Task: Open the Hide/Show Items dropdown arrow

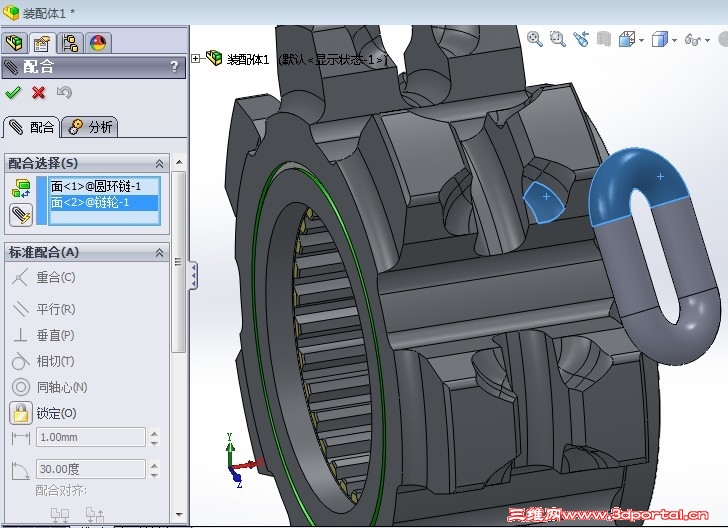Action: pyautogui.click(x=707, y=40)
